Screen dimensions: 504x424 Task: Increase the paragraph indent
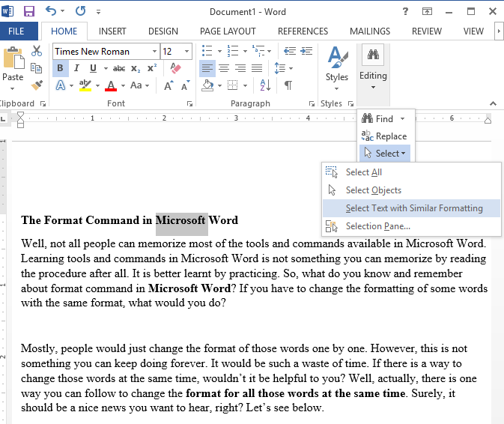point(306,51)
